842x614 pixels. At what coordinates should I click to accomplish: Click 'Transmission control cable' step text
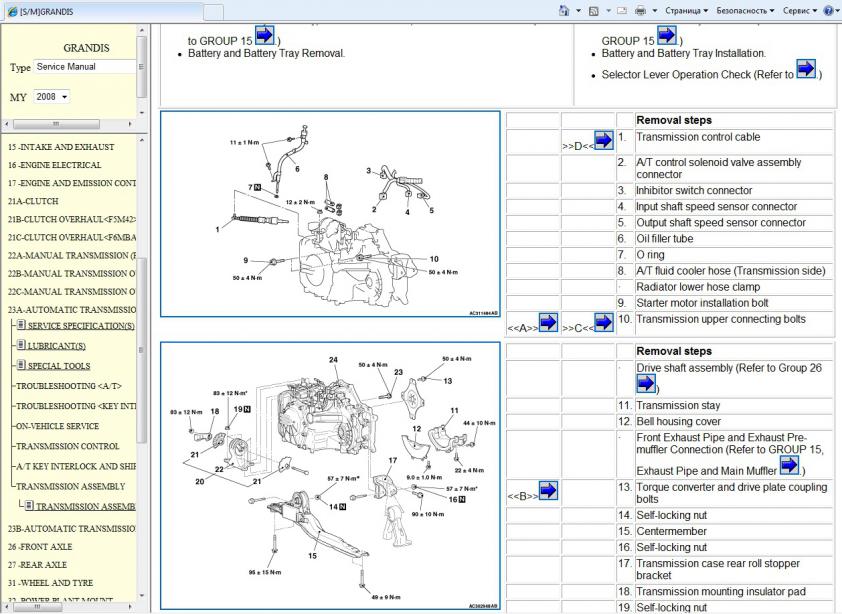pos(698,137)
